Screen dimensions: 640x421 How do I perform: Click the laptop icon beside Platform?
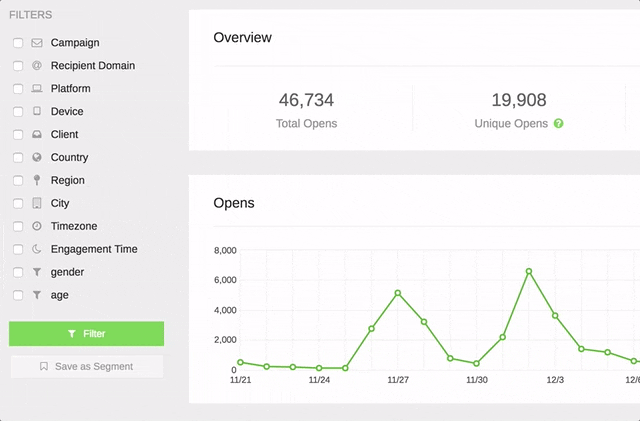coord(37,88)
